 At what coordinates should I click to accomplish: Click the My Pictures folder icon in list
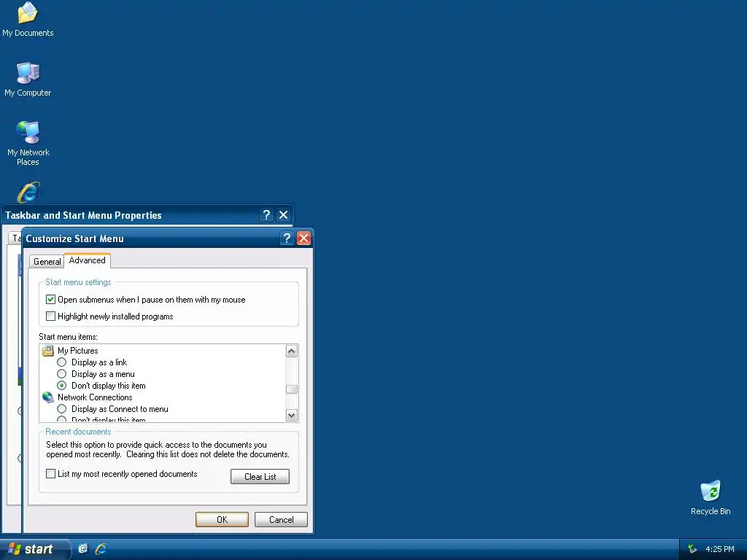(x=47, y=351)
